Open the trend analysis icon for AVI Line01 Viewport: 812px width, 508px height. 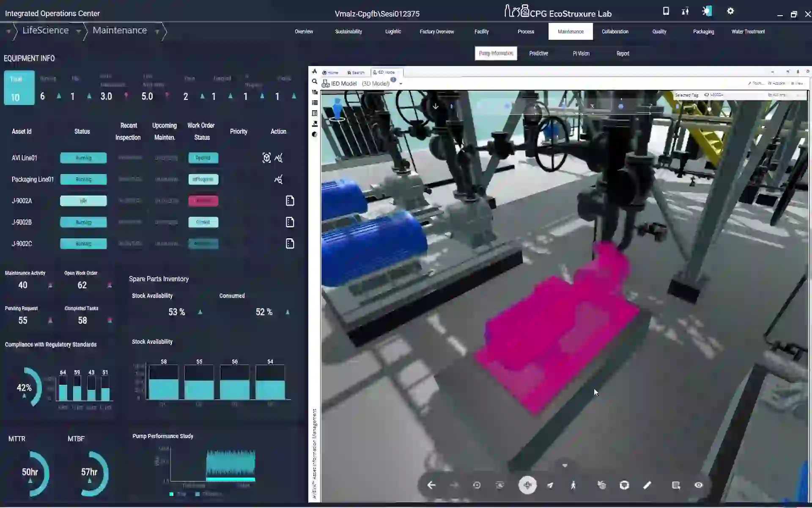coord(278,158)
